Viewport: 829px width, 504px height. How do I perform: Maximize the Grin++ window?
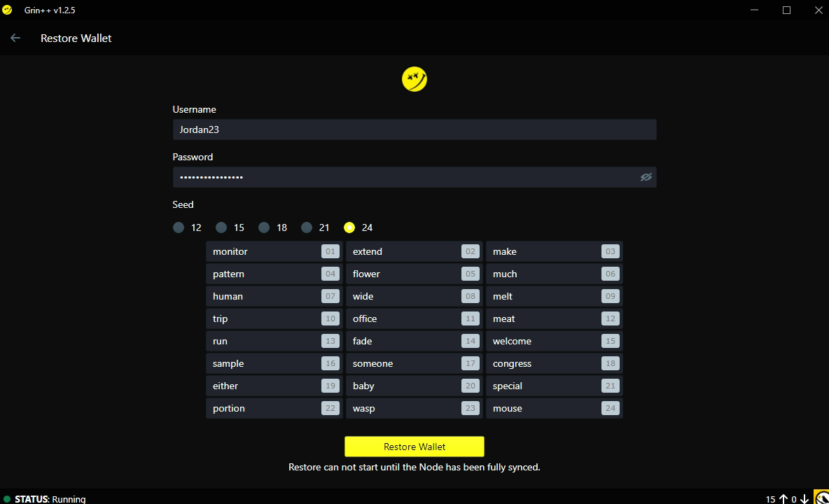[x=787, y=10]
